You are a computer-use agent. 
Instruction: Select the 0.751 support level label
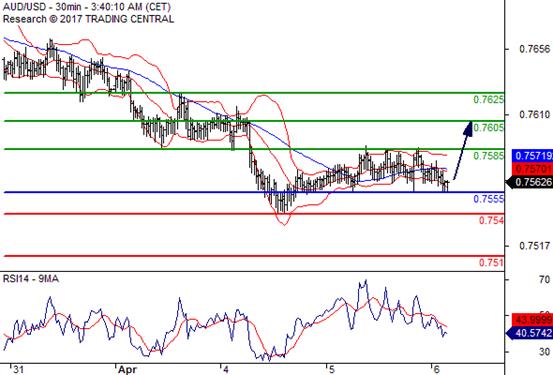click(491, 262)
